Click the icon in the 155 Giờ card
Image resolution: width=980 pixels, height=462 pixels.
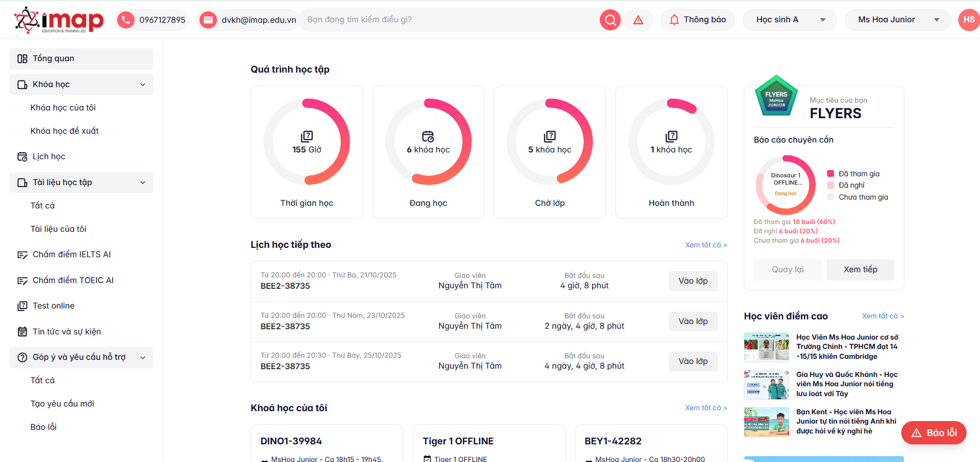pos(307,136)
